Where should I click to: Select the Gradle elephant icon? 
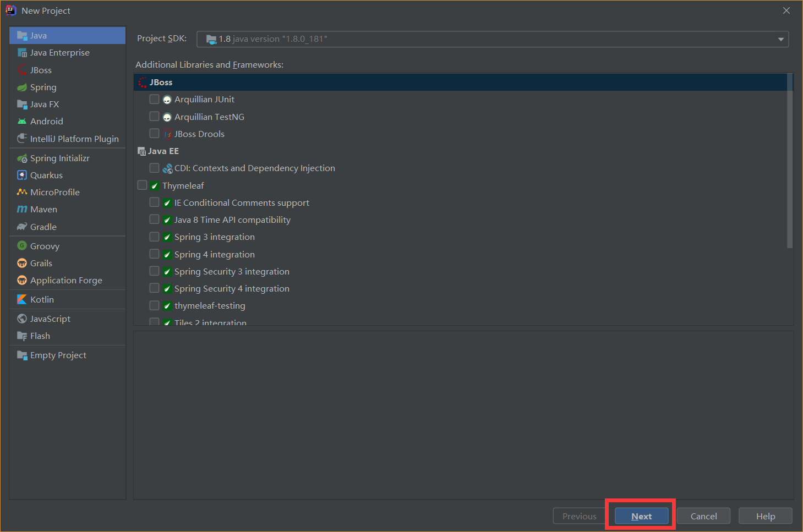click(x=22, y=227)
